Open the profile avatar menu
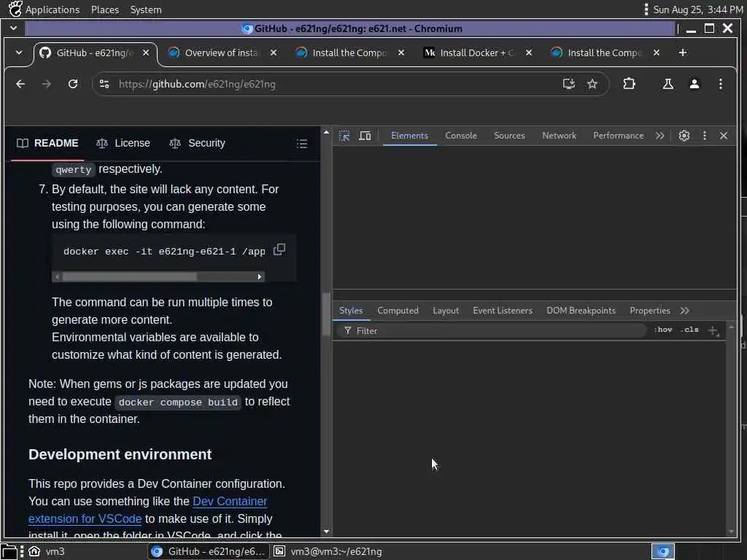Viewport: 747px width, 560px height. coord(694,85)
